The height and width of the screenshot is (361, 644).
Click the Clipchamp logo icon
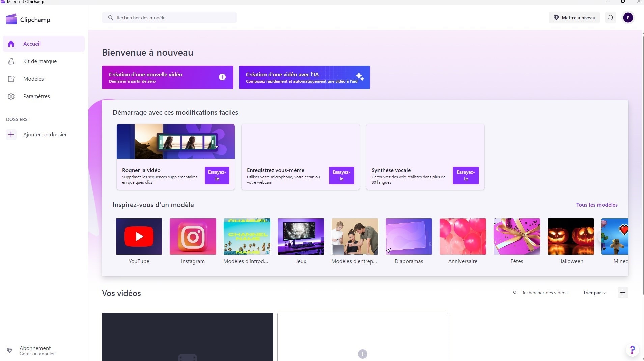click(x=11, y=19)
